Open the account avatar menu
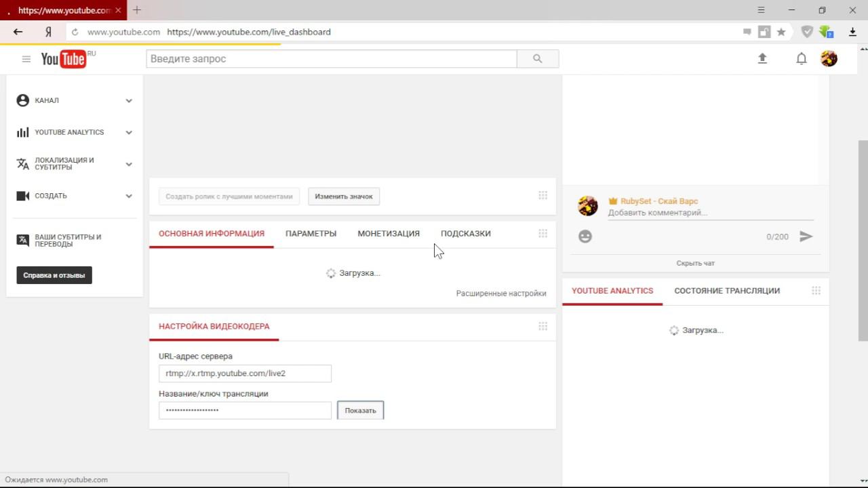 point(829,58)
